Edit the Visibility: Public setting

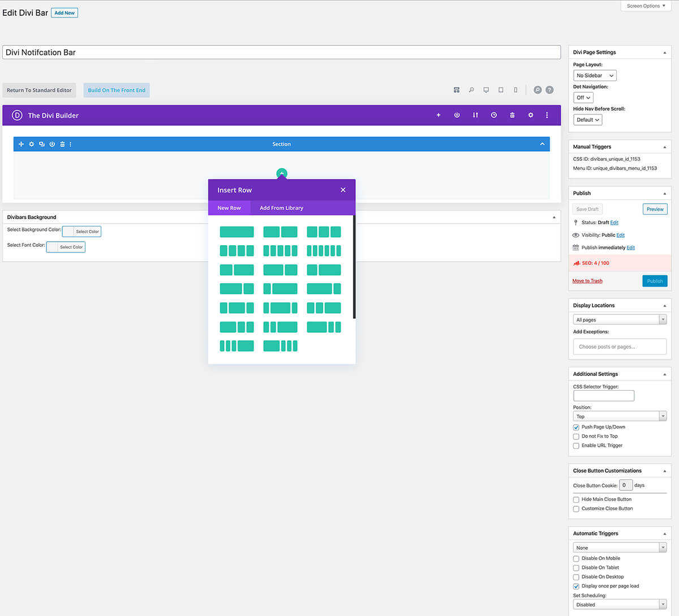tap(621, 235)
